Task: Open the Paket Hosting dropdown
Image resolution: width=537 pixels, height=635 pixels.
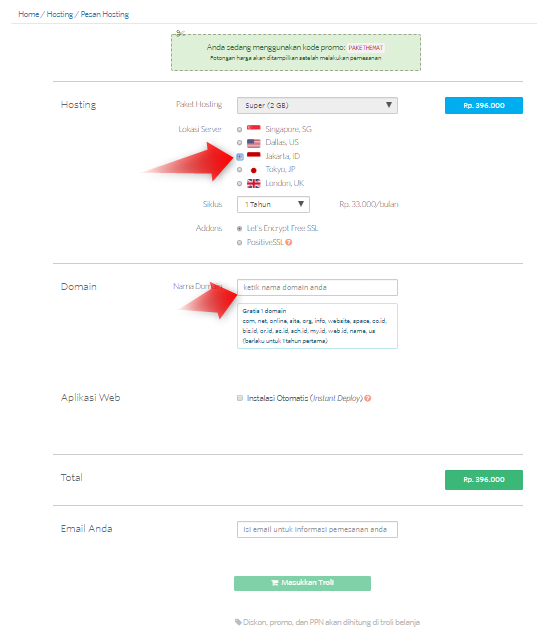Action: pyautogui.click(x=317, y=105)
